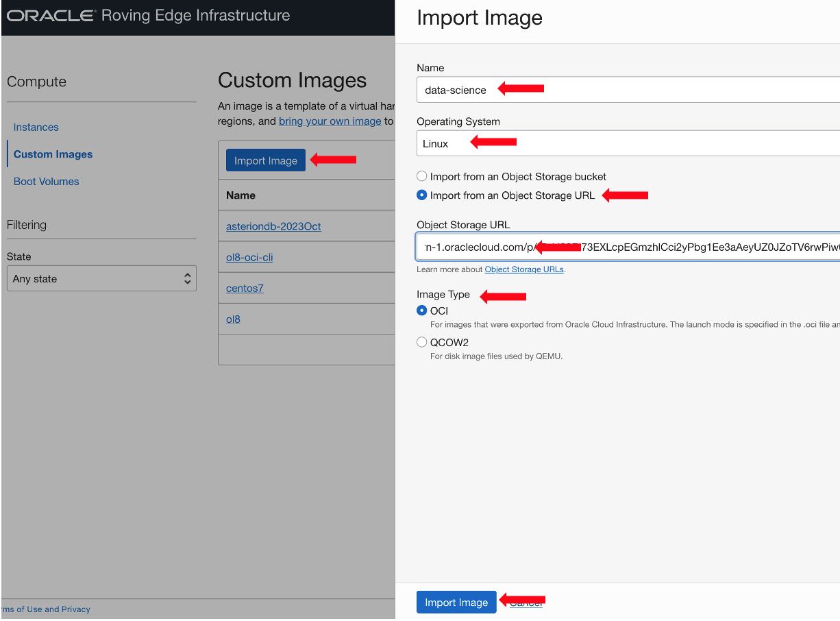This screenshot has width=840, height=621.
Task: Select Import from an Object Storage bucket
Action: (x=421, y=176)
